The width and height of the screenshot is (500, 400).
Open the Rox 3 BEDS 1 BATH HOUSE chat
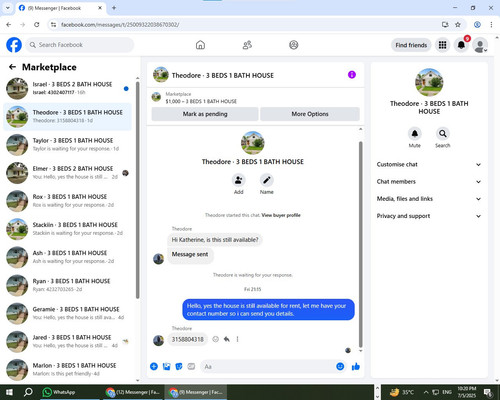pos(67,201)
